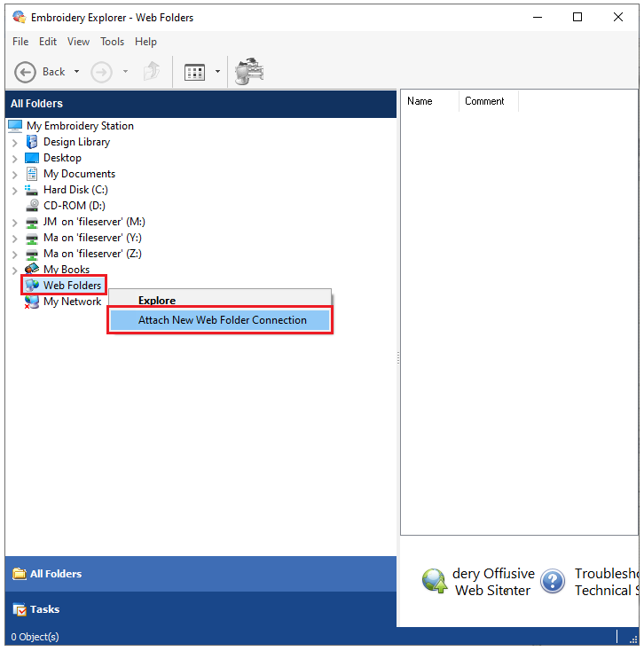Click the Design Library icon
Screen dimensions: 644x651
[x=32, y=142]
